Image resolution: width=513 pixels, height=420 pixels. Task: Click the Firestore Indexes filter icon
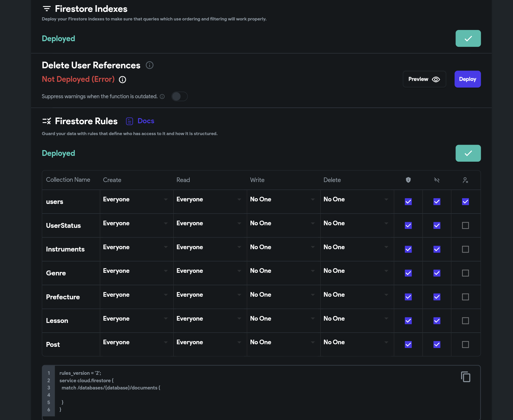(x=47, y=9)
